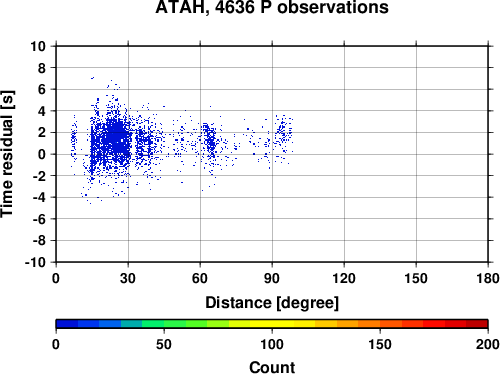Select the x-axis tick label '120'
This screenshot has height=374, width=500.
pos(344,278)
